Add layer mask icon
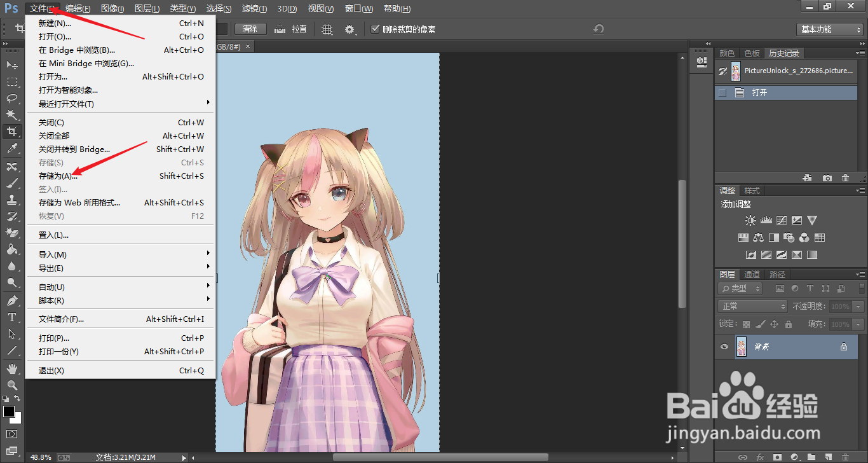This screenshot has width=868, height=463. 777,457
